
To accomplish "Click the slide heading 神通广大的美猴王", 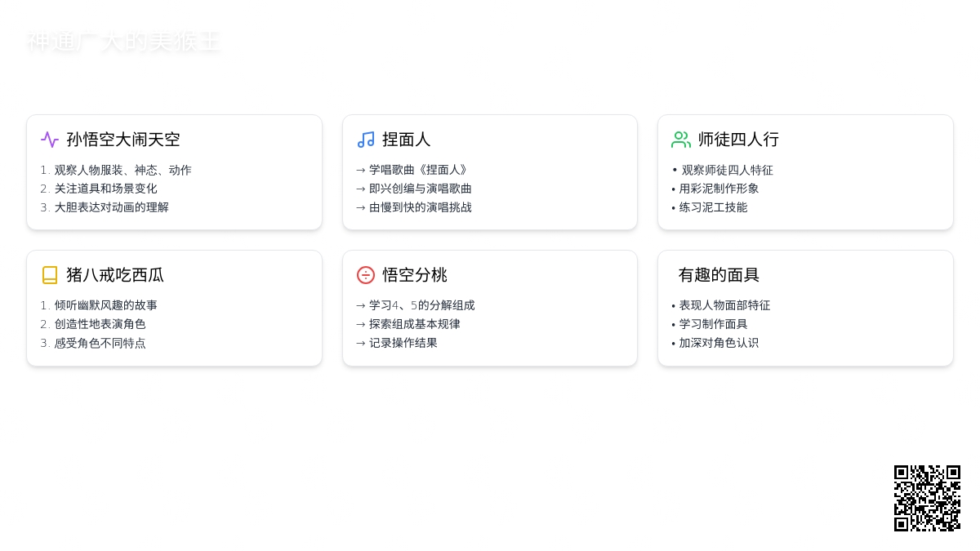I will 123,42.
